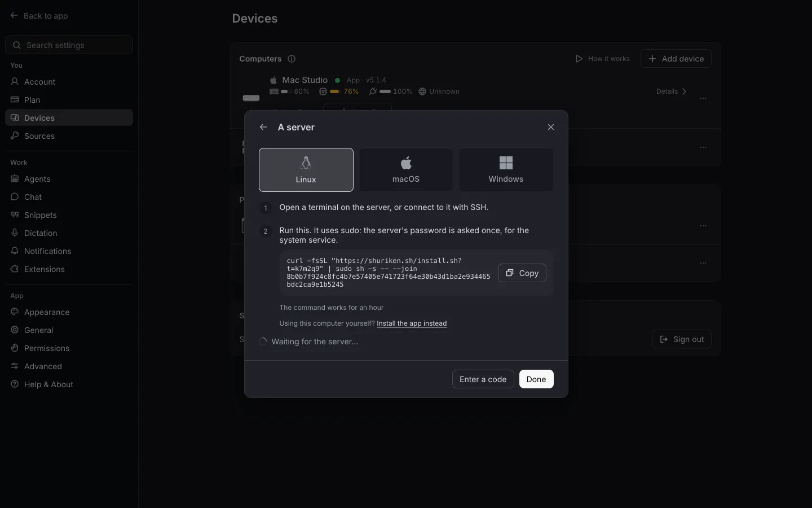The height and width of the screenshot is (508, 812).
Task: Click the back arrow in the server dialog
Action: [x=263, y=127]
